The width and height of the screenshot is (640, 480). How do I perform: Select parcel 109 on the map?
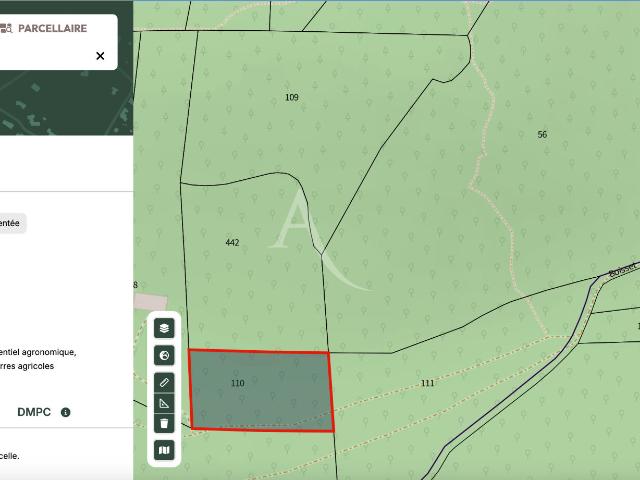[x=291, y=97]
